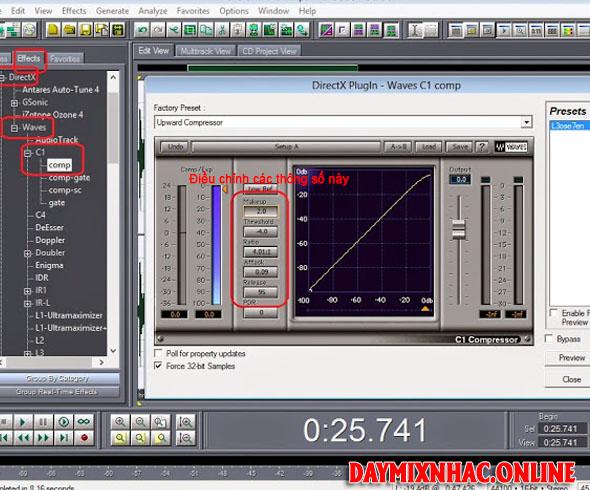590x490 pixels.
Task: Toggle the Enable Preview checkbox
Action: (554, 313)
